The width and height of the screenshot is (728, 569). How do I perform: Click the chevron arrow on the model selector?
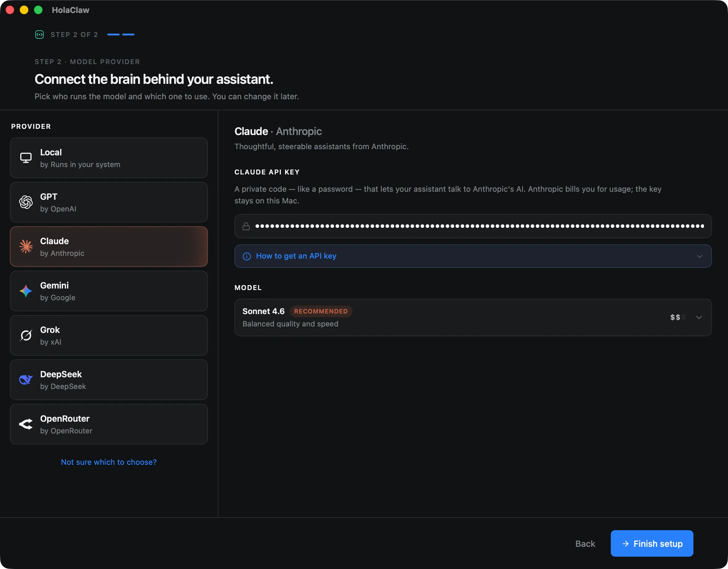699,317
